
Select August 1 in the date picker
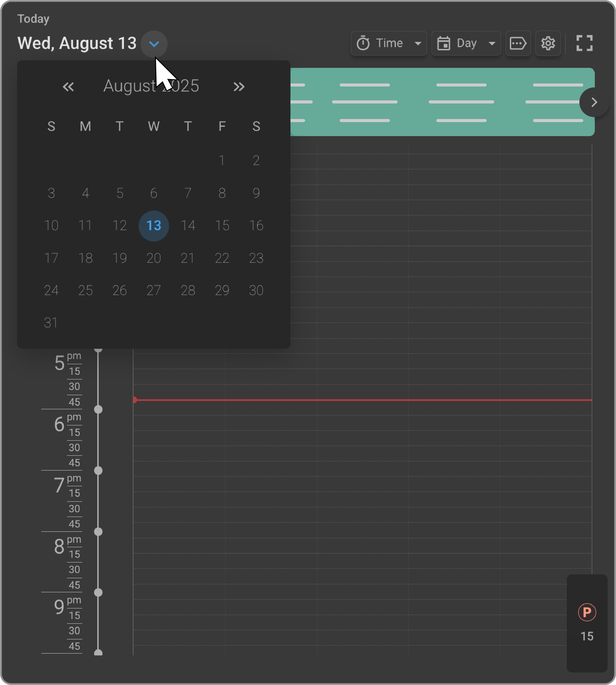click(222, 160)
